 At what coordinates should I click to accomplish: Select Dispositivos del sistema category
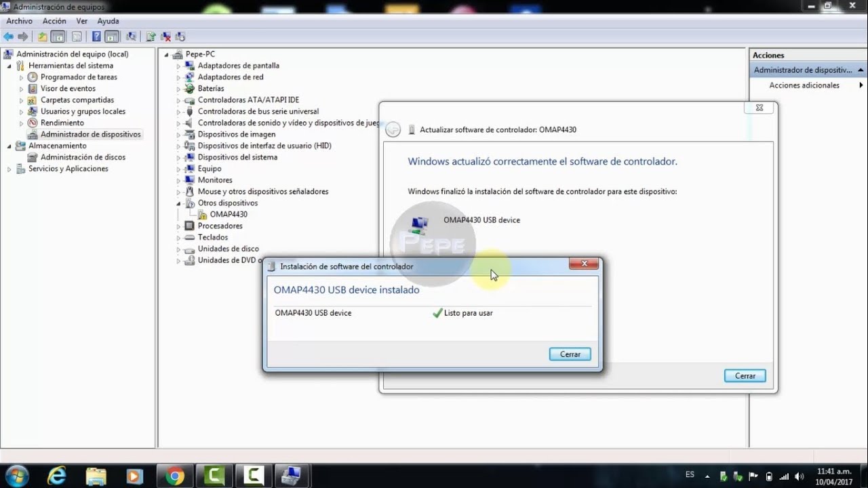pos(237,157)
